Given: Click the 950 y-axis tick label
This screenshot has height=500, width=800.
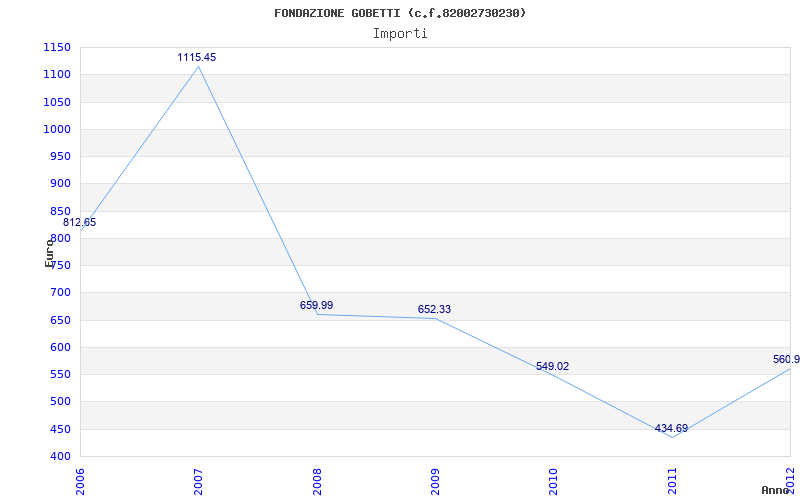Looking at the screenshot, I should click(x=59, y=156).
